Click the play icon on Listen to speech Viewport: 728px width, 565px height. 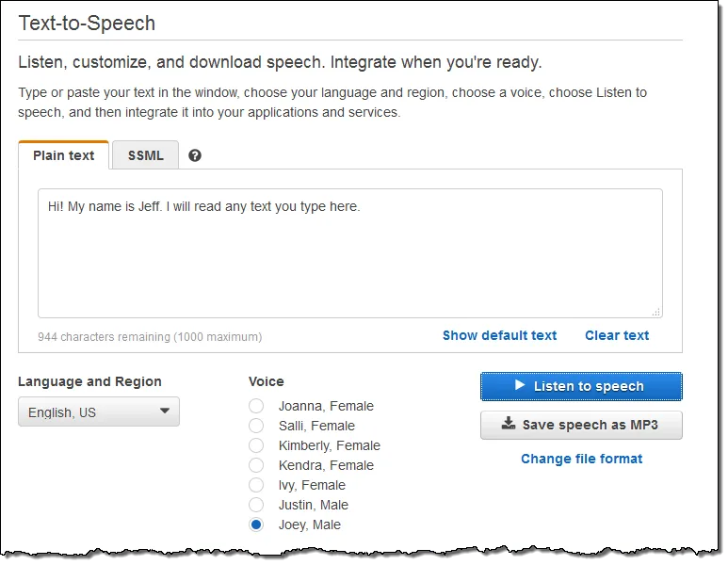tap(520, 385)
